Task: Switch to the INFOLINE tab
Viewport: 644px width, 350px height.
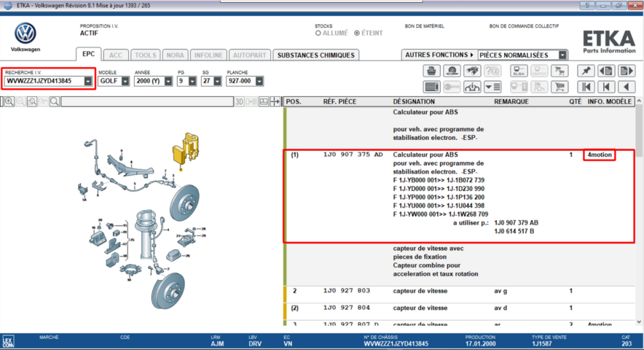Action: point(208,55)
